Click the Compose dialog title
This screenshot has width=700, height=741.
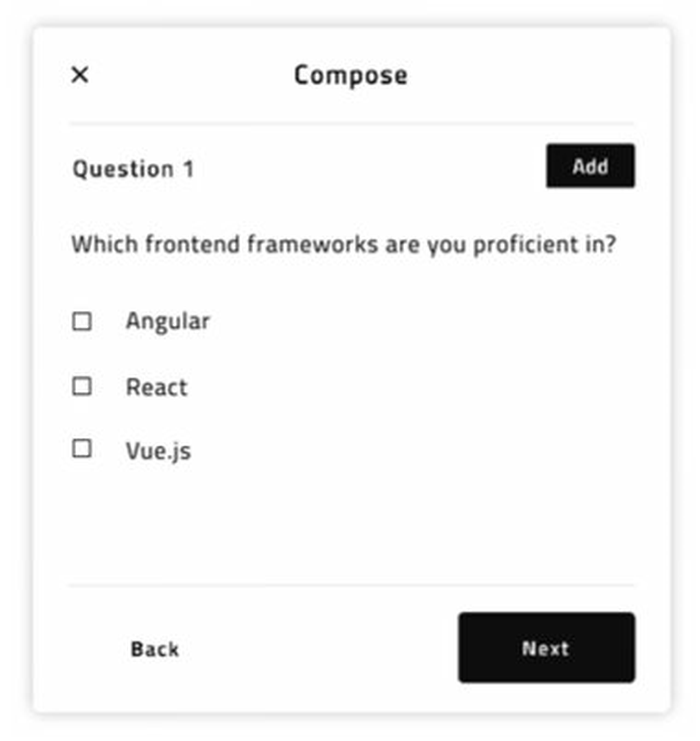click(350, 75)
